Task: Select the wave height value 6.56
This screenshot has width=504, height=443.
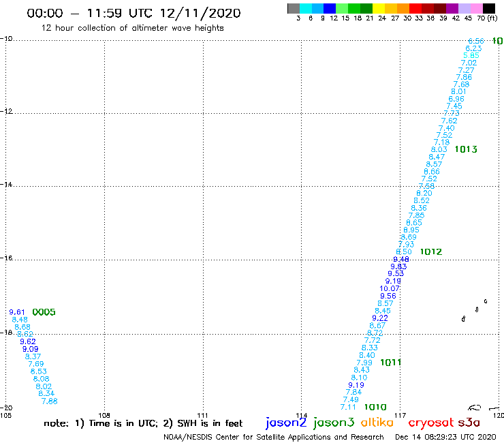Action: 476,41
